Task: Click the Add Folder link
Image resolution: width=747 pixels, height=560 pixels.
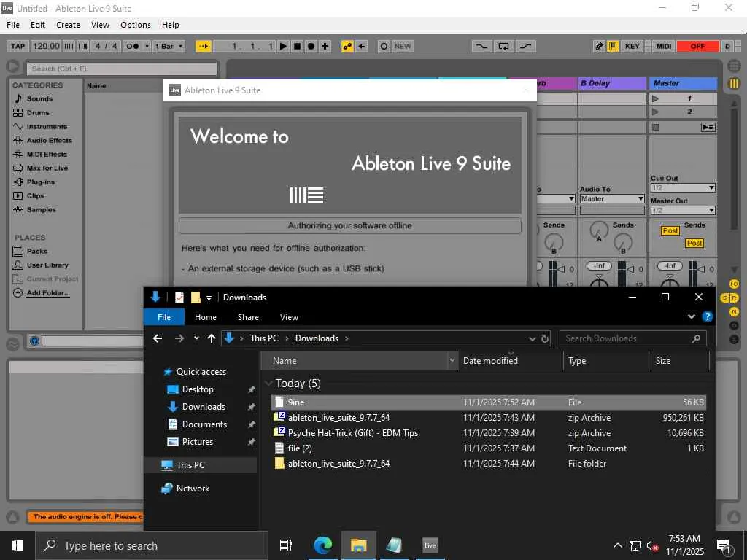Action: [48, 293]
